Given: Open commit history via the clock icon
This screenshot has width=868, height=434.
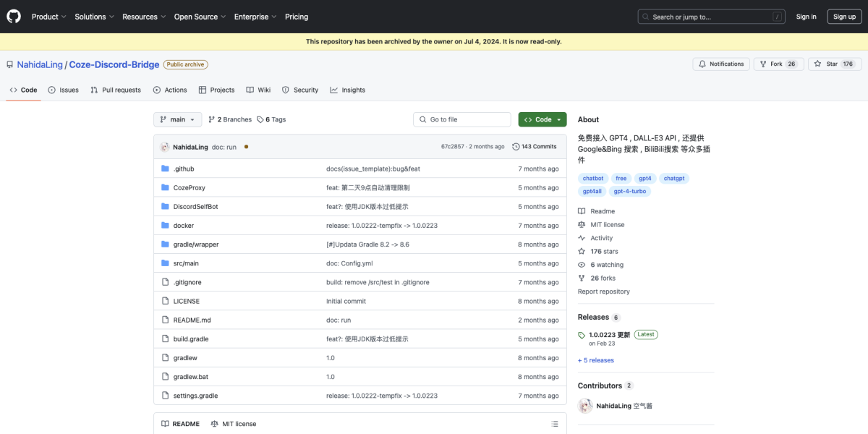Looking at the screenshot, I should [x=515, y=146].
